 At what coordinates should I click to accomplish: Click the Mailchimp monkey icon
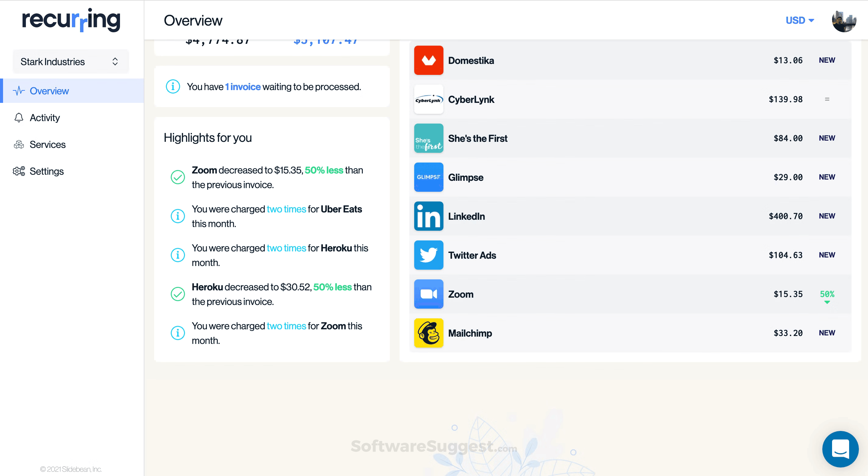(x=429, y=333)
